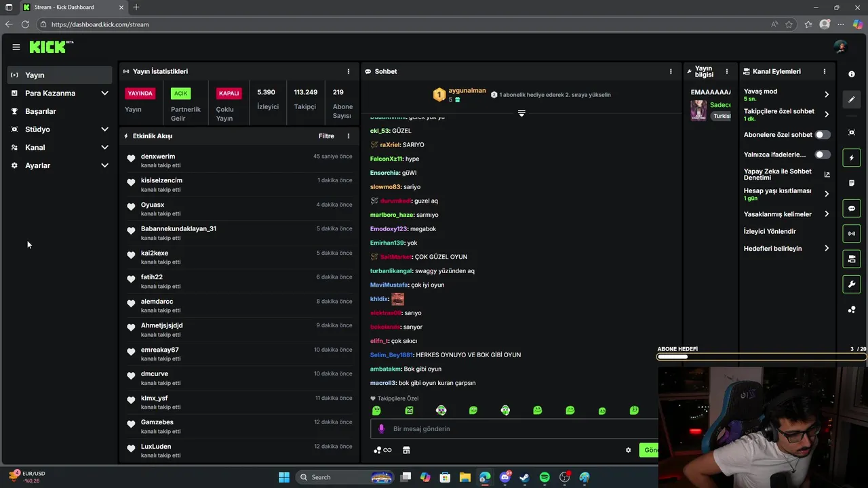Click the wrench icon in right rail

tap(852, 284)
